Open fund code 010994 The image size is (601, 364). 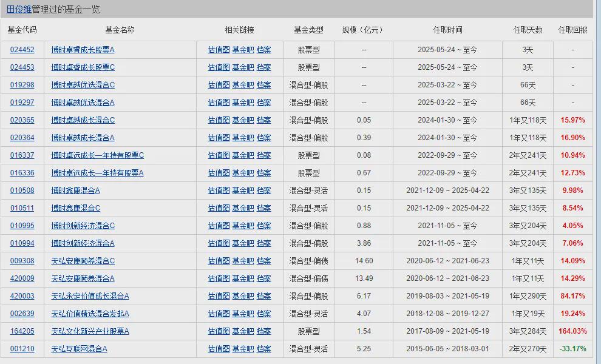point(22,243)
